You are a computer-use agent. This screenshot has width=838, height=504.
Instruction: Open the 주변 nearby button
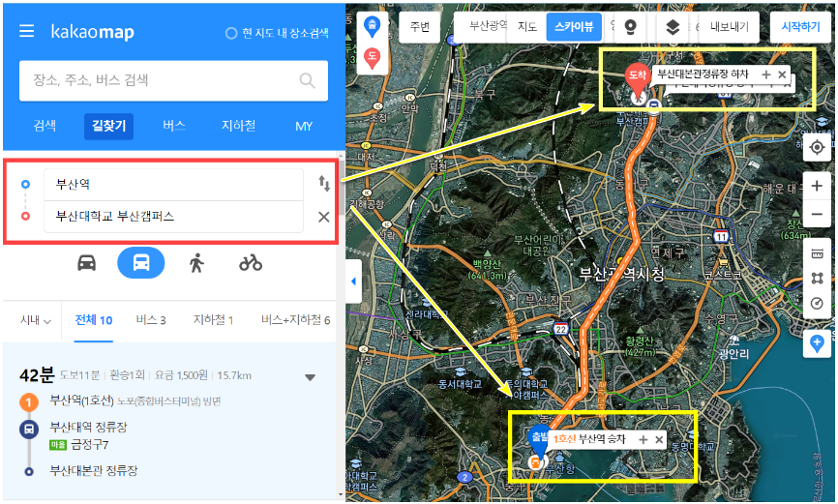point(420,27)
